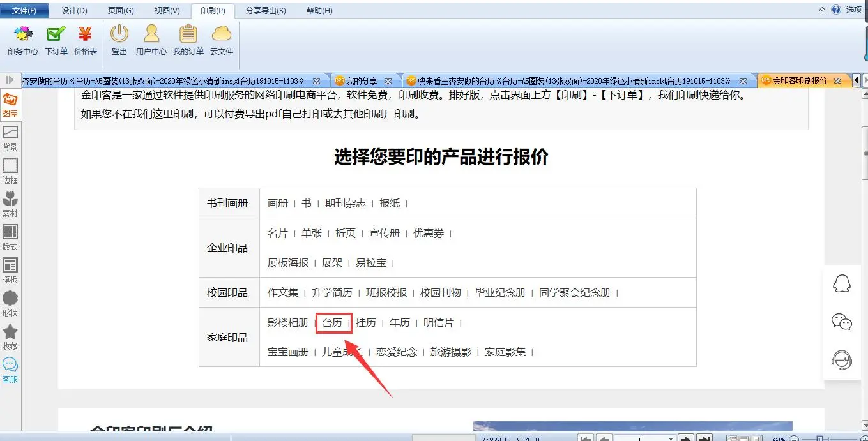Open the 用户中心 user center
The height and width of the screenshot is (441, 868).
[151, 40]
